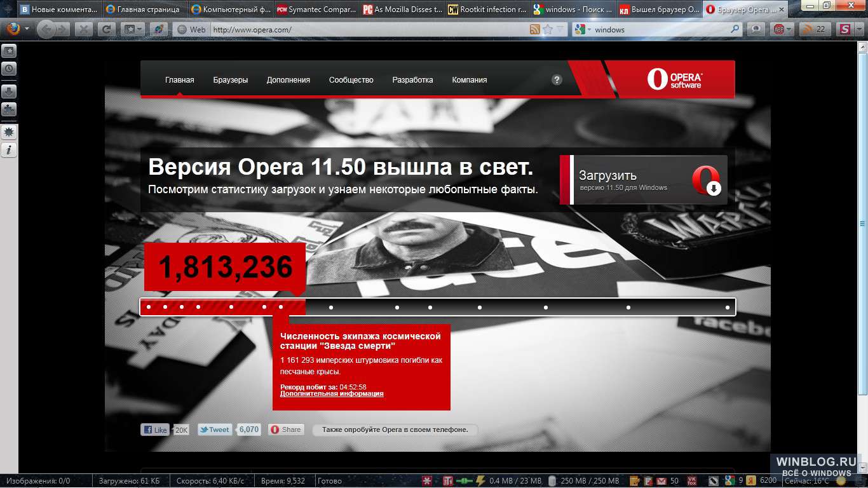Click the Facebook Like button
The width and height of the screenshot is (868, 488).
point(156,430)
